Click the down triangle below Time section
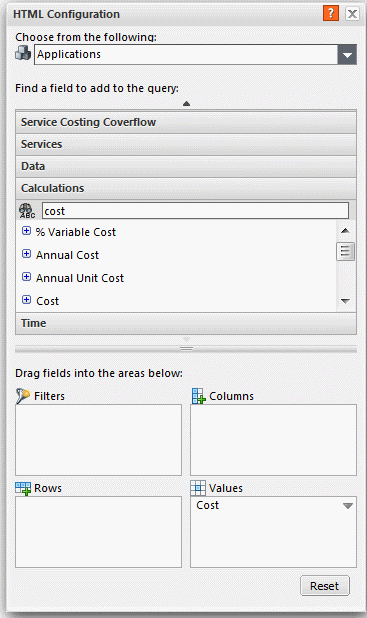This screenshot has width=367, height=618. point(186,339)
